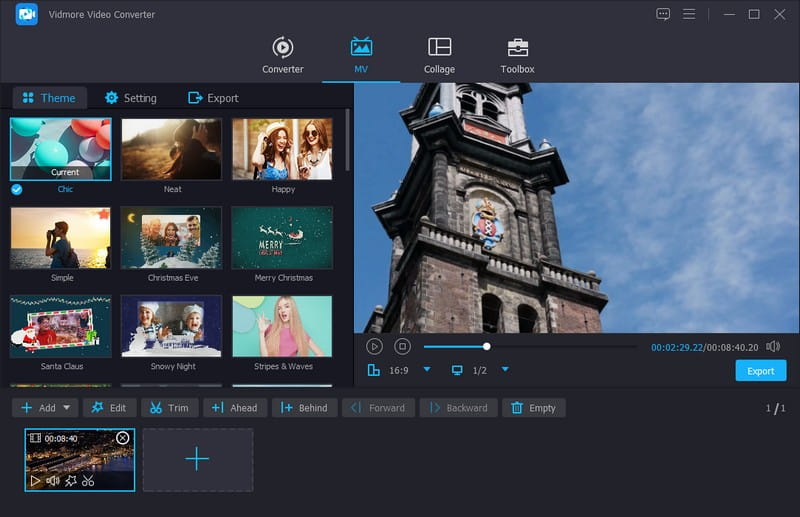Play the clip from its thumbnail play icon

pyautogui.click(x=36, y=481)
